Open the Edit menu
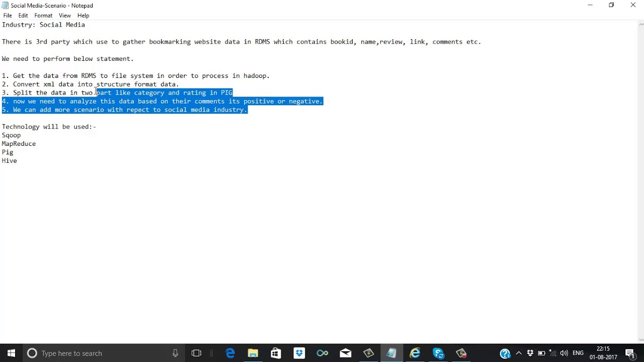The height and width of the screenshot is (362, 644). tap(23, 16)
